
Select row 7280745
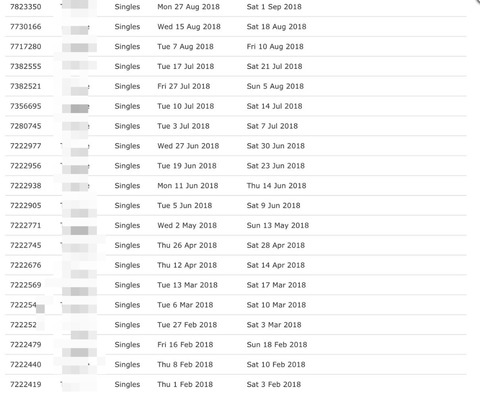[x=26, y=126]
